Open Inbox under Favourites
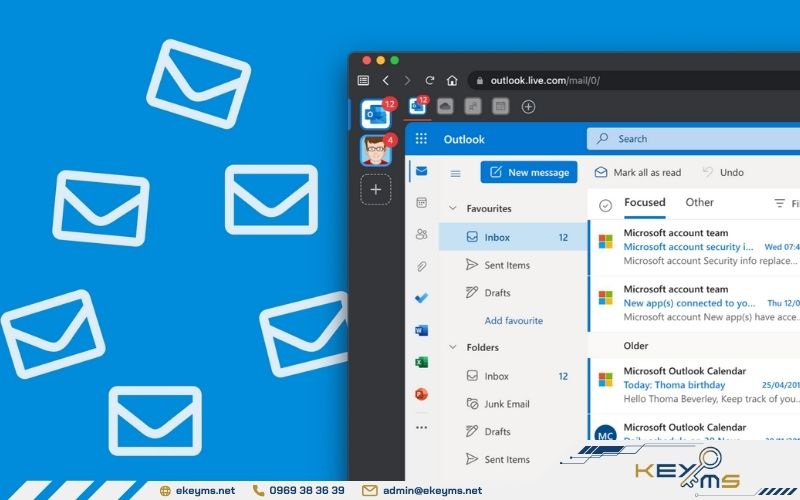The height and width of the screenshot is (500, 800). point(513,237)
